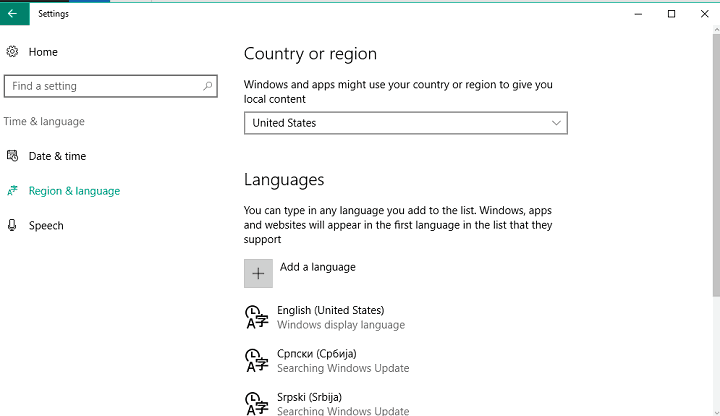Image resolution: width=720 pixels, height=416 pixels.
Task: Open Home via the gear icon
Action: pyautogui.click(x=12, y=51)
